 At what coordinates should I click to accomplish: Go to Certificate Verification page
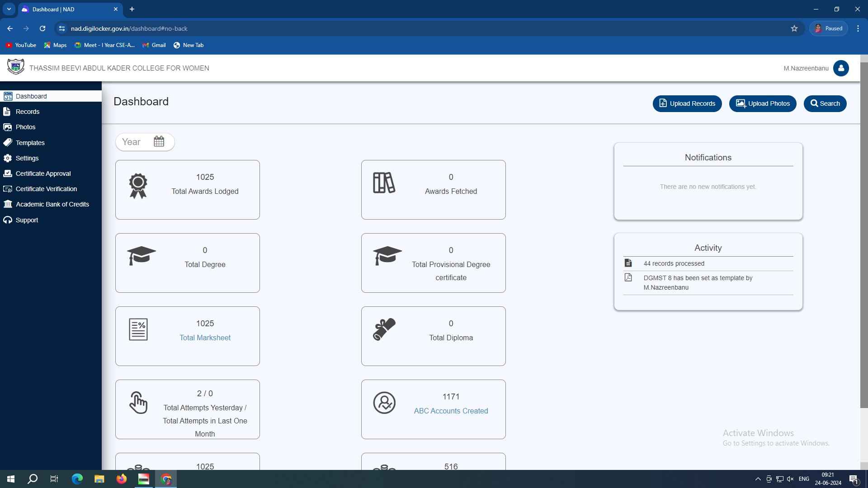click(46, 189)
